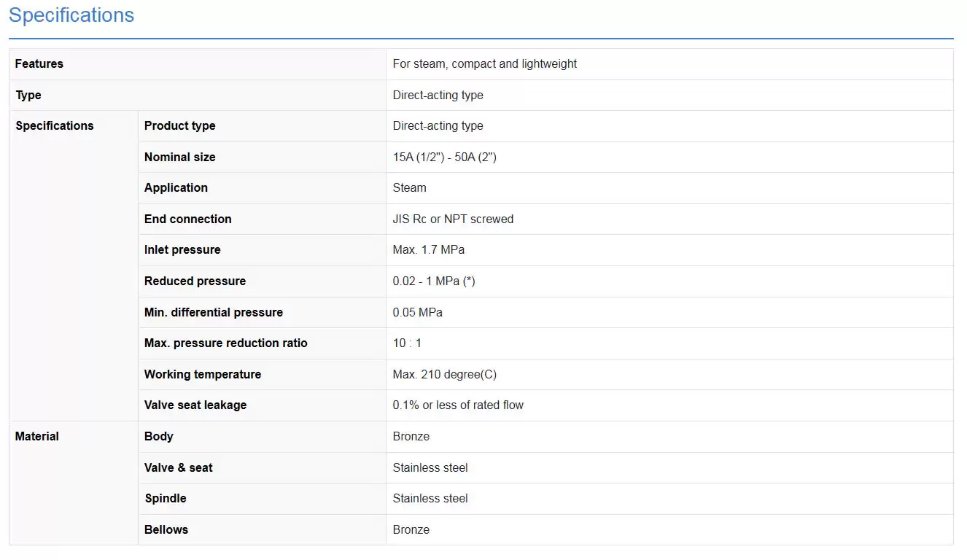The image size is (967, 560).
Task: Click "Stainless steel" value in Valve & seat row
Action: point(431,468)
